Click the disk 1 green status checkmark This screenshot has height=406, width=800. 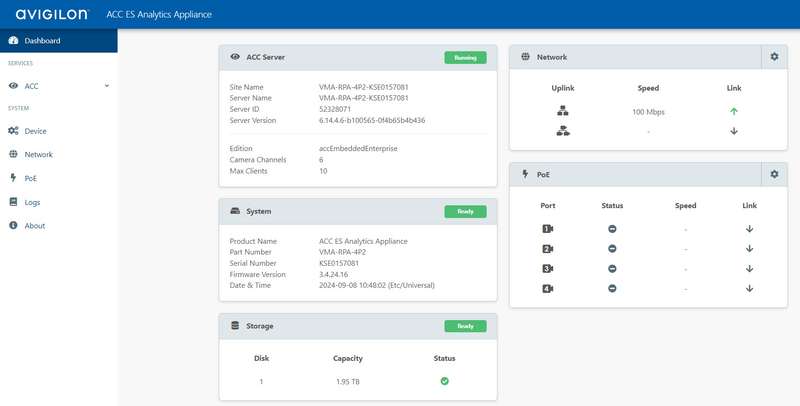[x=444, y=381]
